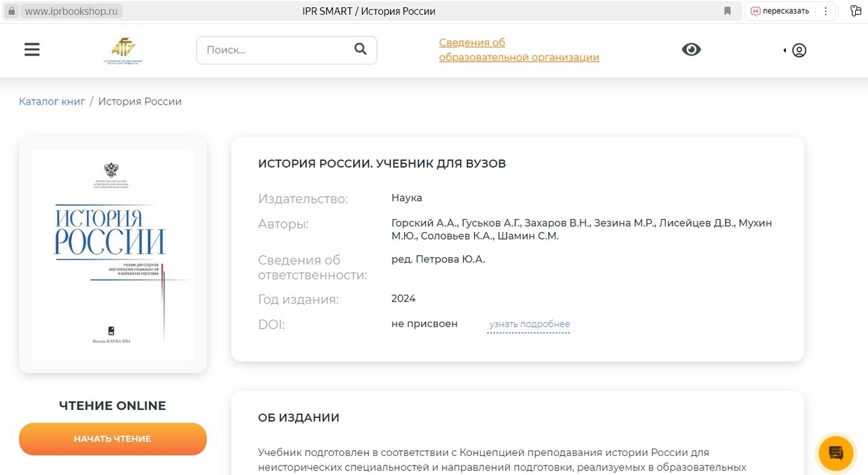Click the AGTU university logo
Screen dimensions: 868x475
123,50
